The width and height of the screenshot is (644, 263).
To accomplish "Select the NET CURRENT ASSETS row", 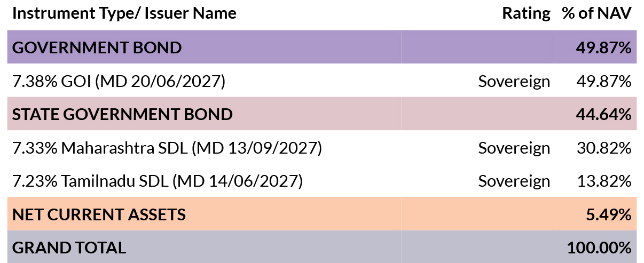I will click(x=322, y=214).
